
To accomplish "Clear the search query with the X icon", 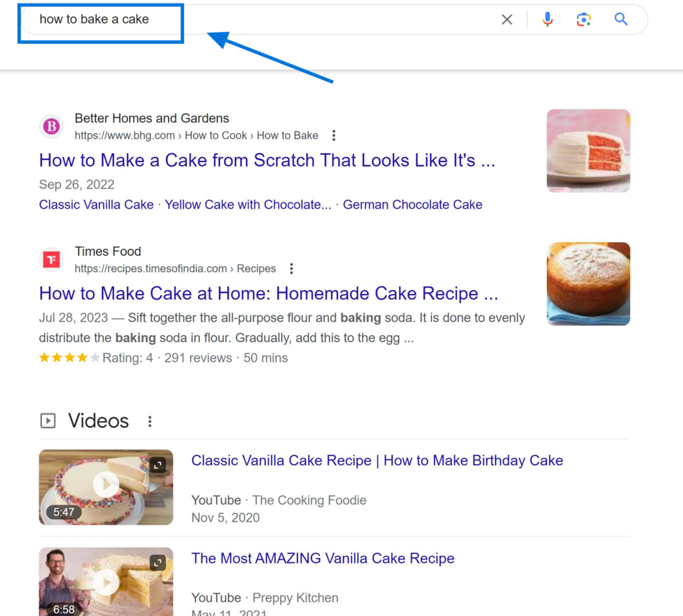I will [507, 19].
